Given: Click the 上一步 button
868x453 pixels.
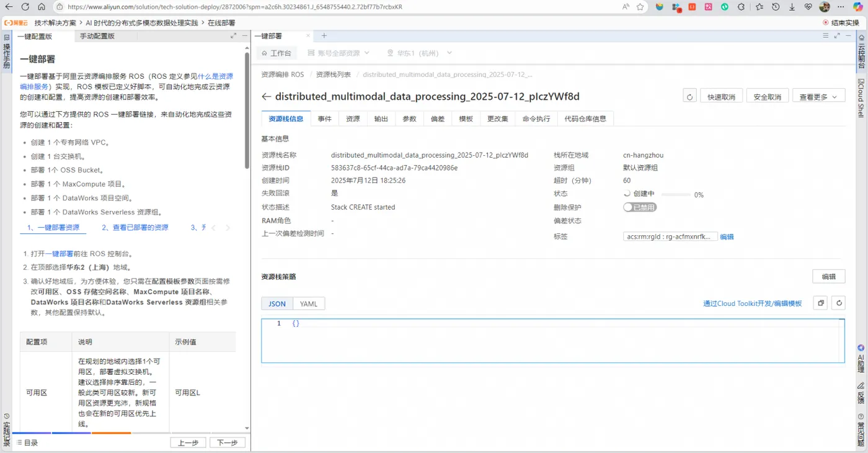Looking at the screenshot, I should (188, 442).
